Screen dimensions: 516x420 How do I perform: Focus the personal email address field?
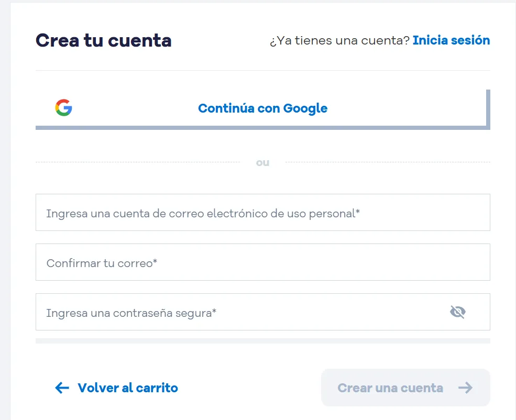coord(262,213)
